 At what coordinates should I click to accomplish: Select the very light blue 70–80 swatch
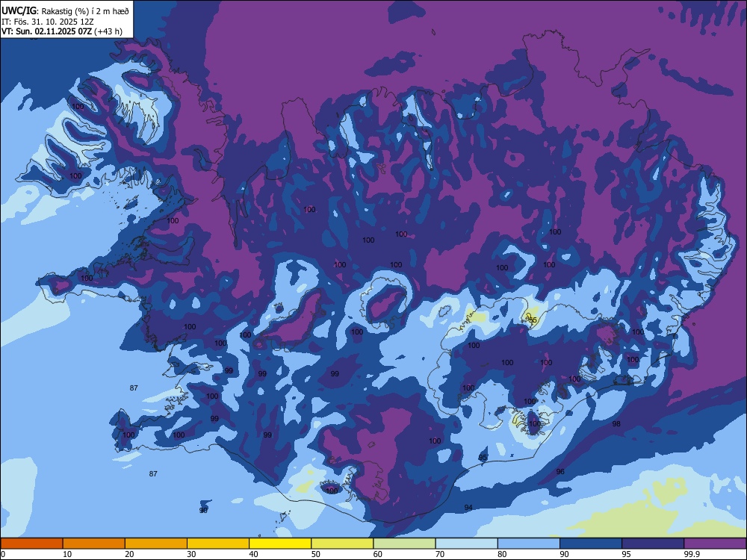pos(466,544)
